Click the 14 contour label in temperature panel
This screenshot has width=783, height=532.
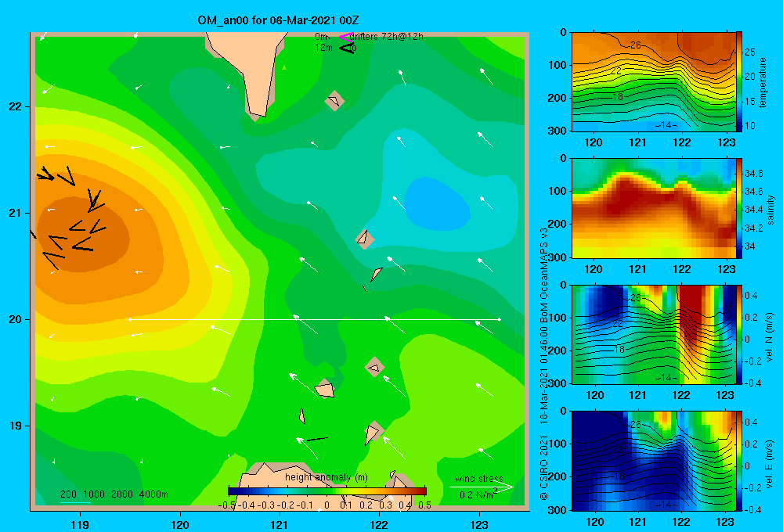coord(666,124)
